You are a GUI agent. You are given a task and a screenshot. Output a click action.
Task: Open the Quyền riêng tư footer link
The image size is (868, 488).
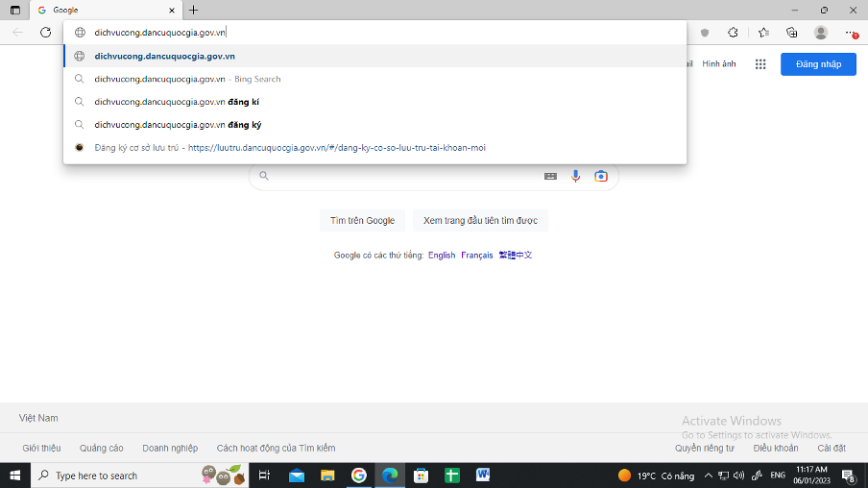704,448
